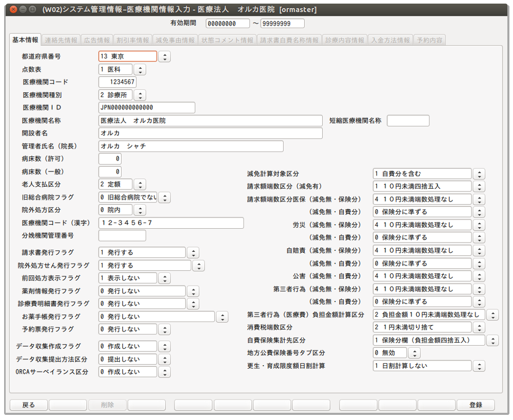Open the 広告情報 tab
513x420 pixels.
(x=97, y=40)
